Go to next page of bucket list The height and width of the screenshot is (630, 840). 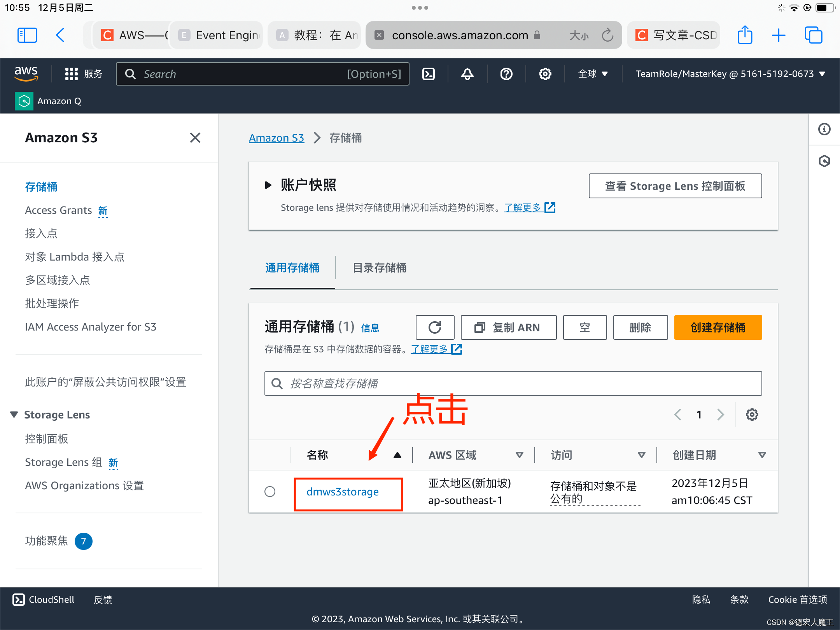click(x=721, y=415)
